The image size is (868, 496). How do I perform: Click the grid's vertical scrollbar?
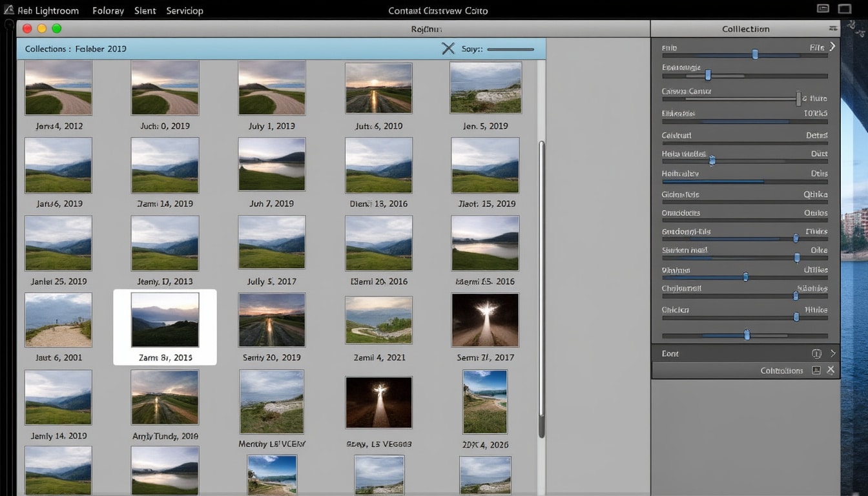click(542, 289)
